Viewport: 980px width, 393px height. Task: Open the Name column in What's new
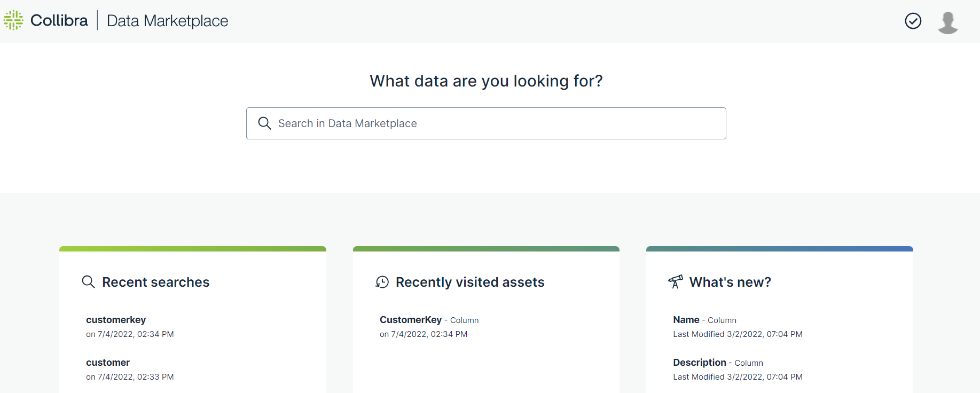click(x=686, y=320)
